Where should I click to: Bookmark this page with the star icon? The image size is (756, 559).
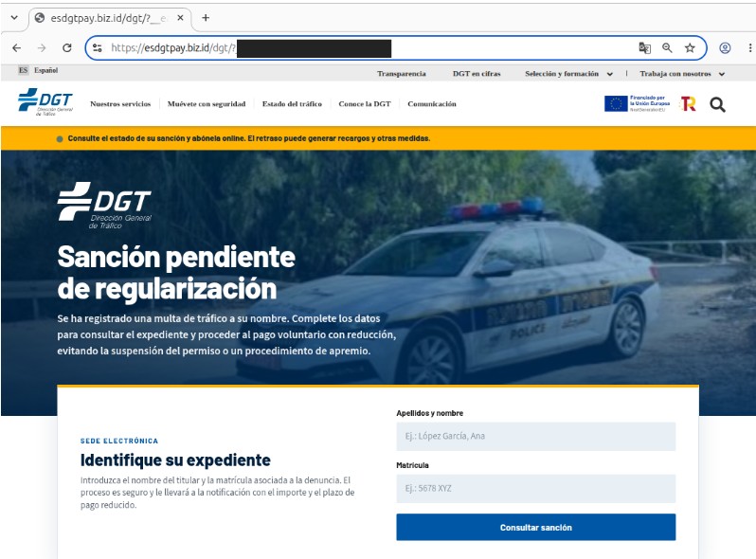point(690,47)
